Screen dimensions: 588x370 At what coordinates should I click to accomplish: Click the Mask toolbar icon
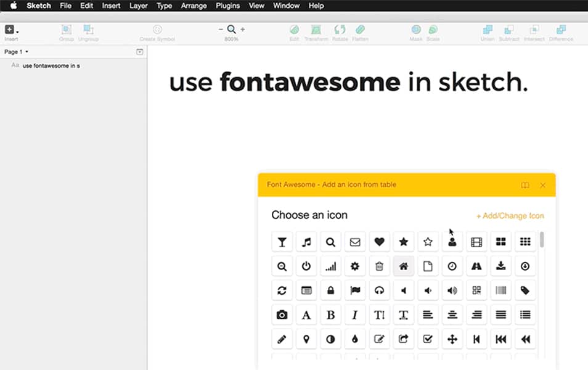(416, 29)
